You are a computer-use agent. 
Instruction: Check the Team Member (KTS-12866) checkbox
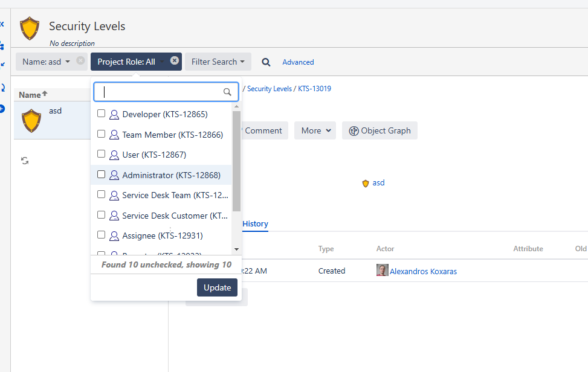tap(102, 133)
